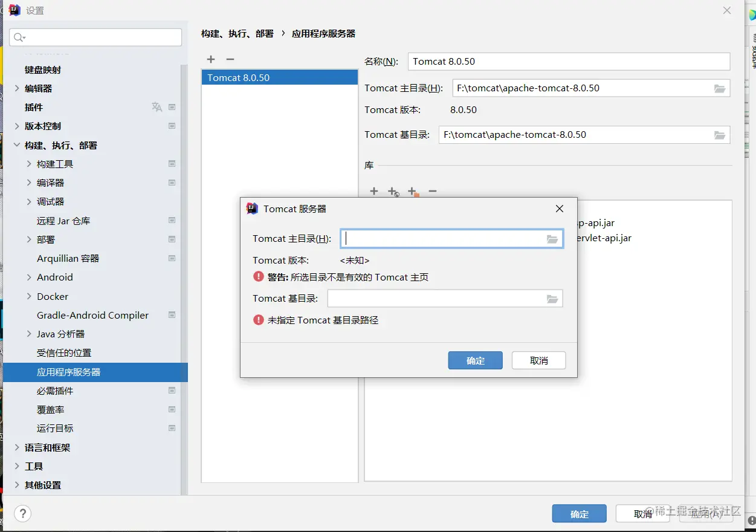Browse folder for settings Tomcat 基目录 path
The width and height of the screenshot is (756, 532).
click(720, 135)
